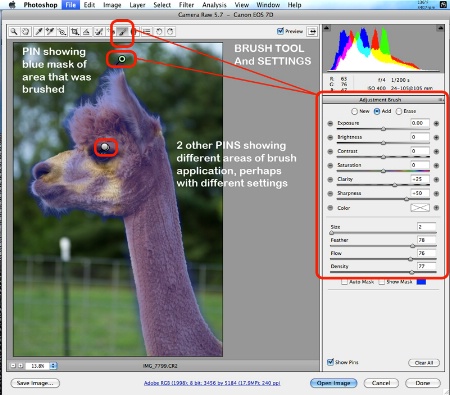Open the Photoshop application menu
The height and width of the screenshot is (395, 450).
tap(40, 5)
